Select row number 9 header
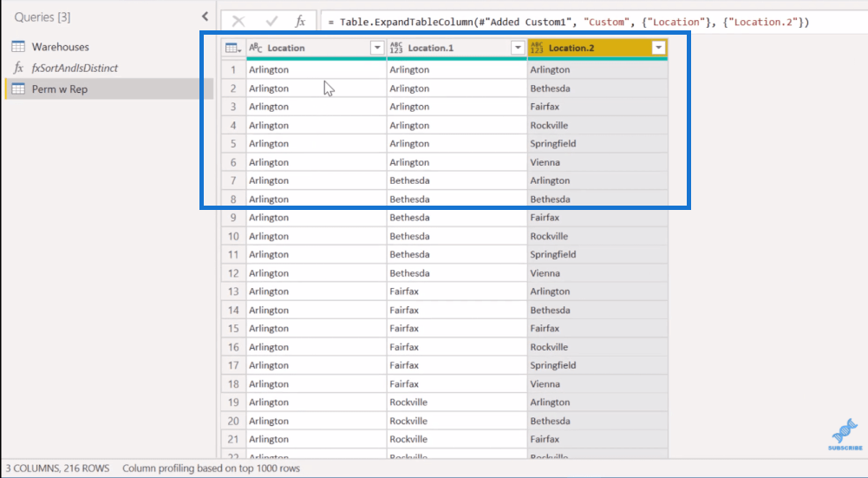Image resolution: width=868 pixels, height=478 pixels. point(233,218)
